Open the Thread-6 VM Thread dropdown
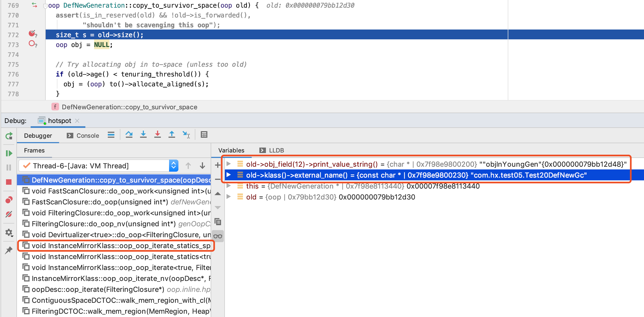The height and width of the screenshot is (317, 644). pos(173,166)
